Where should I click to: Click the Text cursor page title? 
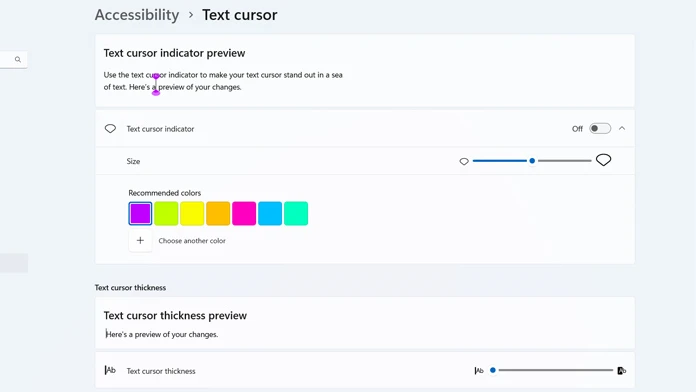pos(240,15)
